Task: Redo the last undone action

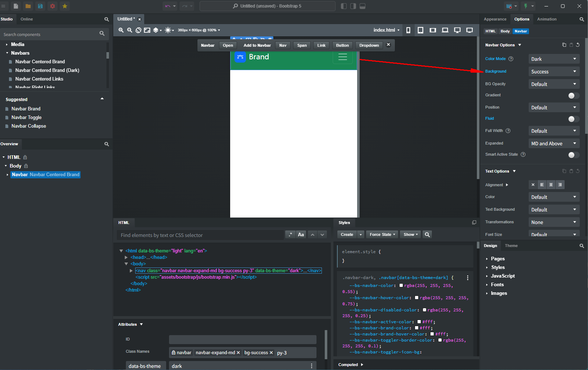Action: click(x=184, y=6)
